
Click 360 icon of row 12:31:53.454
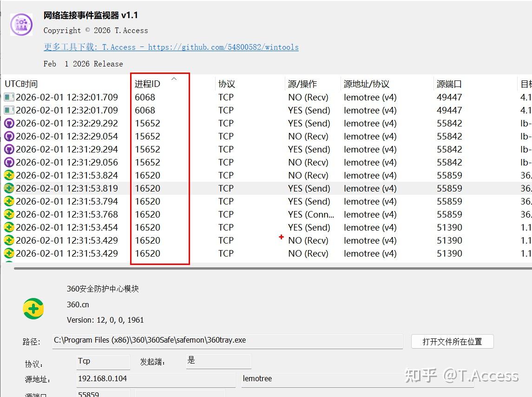(x=9, y=227)
